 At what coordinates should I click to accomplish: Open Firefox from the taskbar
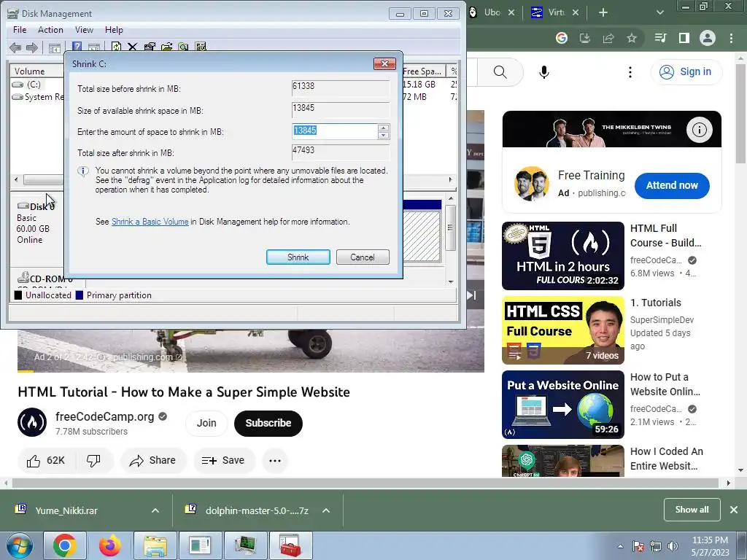pyautogui.click(x=109, y=545)
